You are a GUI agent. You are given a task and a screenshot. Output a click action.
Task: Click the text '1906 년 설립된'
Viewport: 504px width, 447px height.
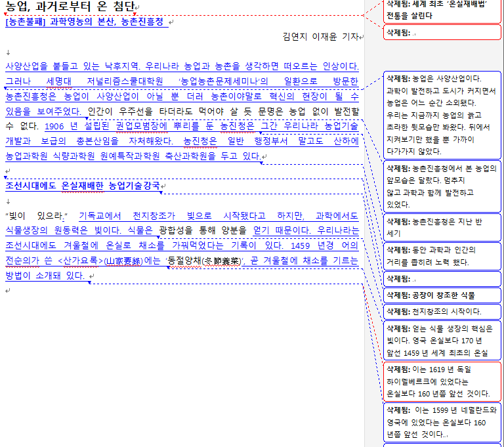77,126
